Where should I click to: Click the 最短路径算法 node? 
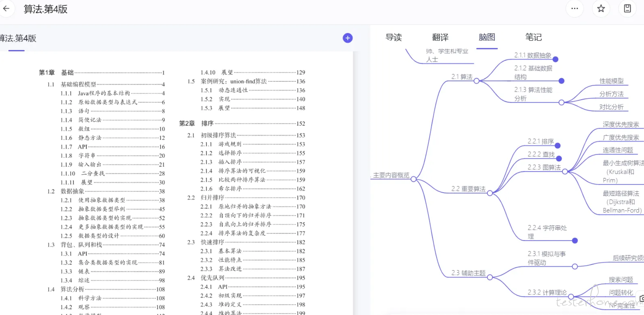click(622, 202)
